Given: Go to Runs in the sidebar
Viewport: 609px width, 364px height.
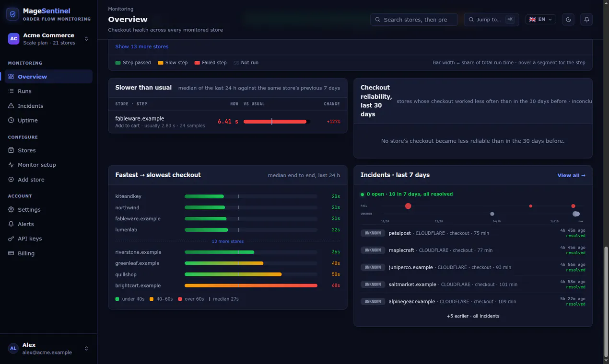Looking at the screenshot, I should [x=48, y=91].
